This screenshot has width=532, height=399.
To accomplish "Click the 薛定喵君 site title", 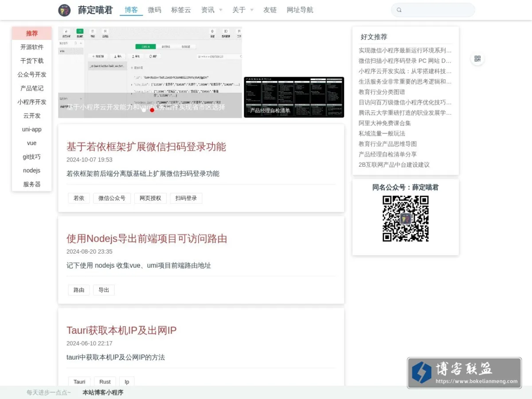I will pos(95,10).
